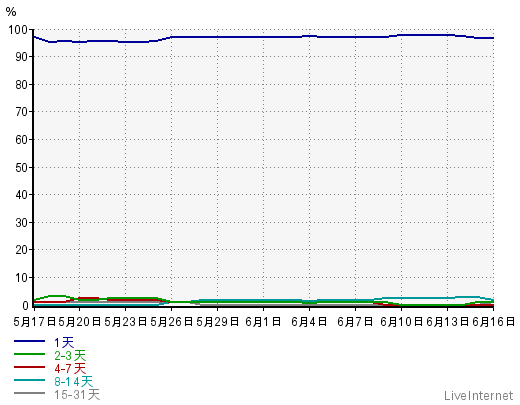Select the 4-7天 legend label
The width and height of the screenshot is (520, 405).
tap(70, 368)
